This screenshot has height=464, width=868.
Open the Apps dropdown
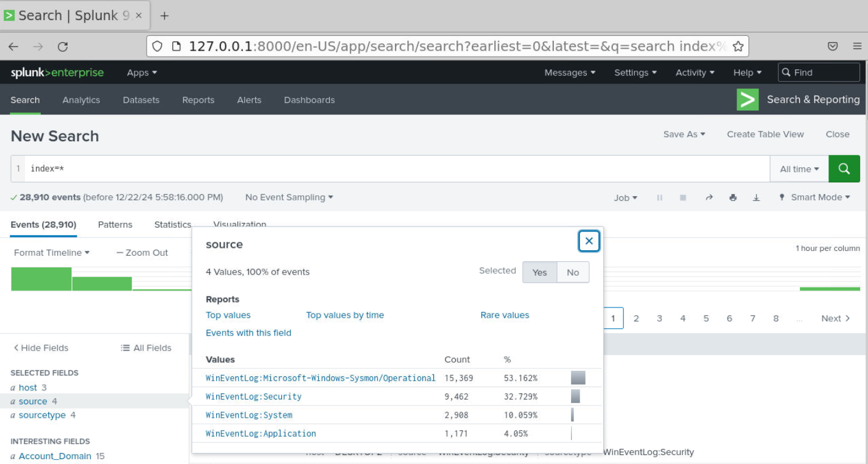(x=142, y=72)
